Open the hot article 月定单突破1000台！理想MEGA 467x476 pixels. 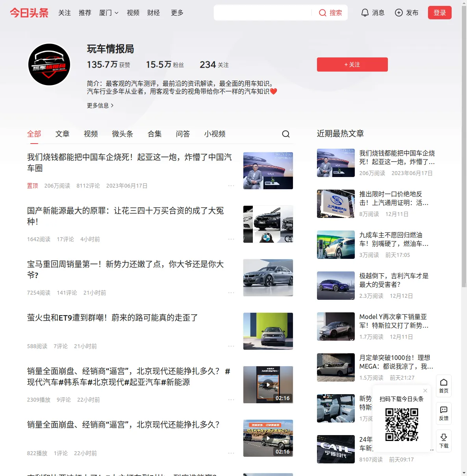(396, 362)
